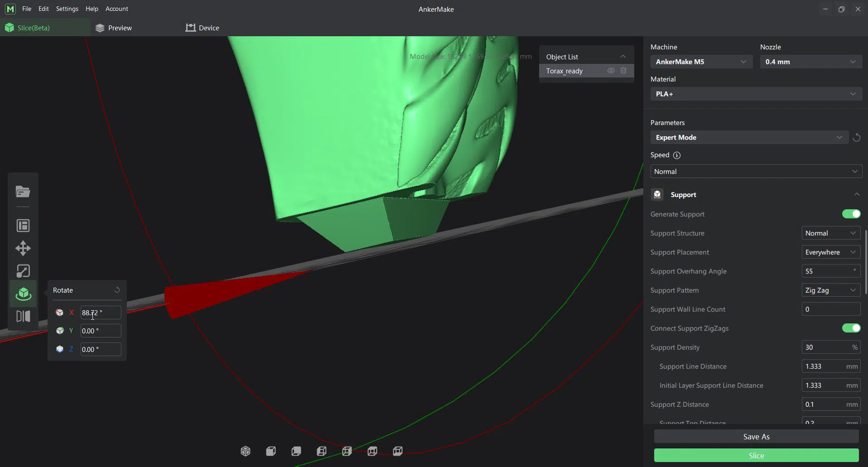Select the sixth view cube icon
The image size is (868, 467).
tap(372, 451)
